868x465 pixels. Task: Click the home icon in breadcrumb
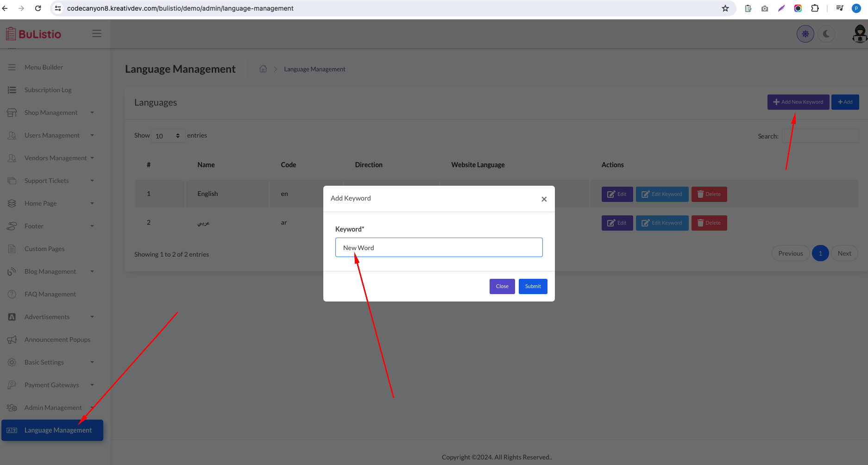263,69
